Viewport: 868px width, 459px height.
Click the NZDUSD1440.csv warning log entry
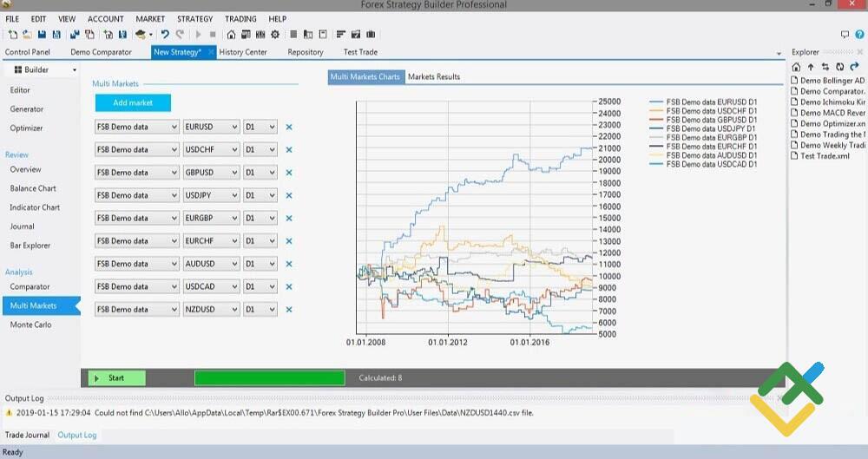(x=269, y=413)
